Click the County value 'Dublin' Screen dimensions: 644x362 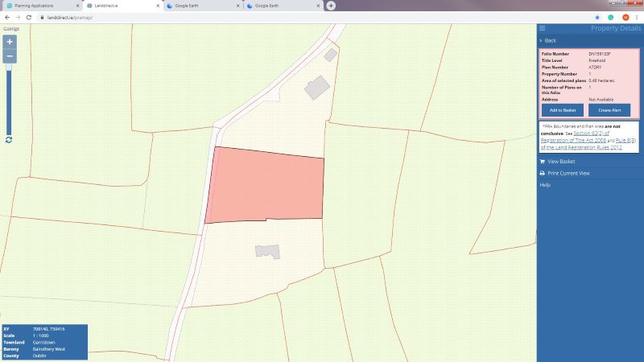39,356
